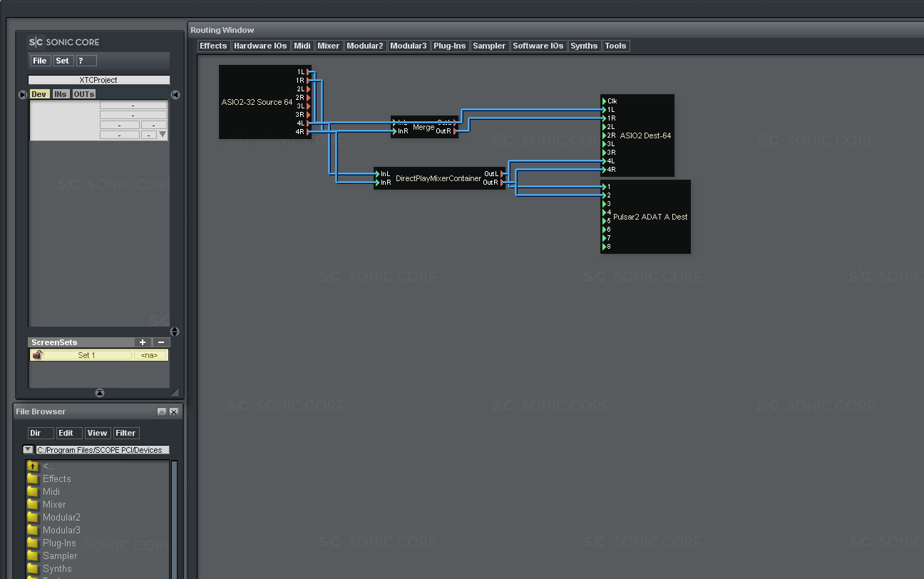
Task: Click the 4R output port on ASIO2-32 Source 64
Action: [308, 132]
